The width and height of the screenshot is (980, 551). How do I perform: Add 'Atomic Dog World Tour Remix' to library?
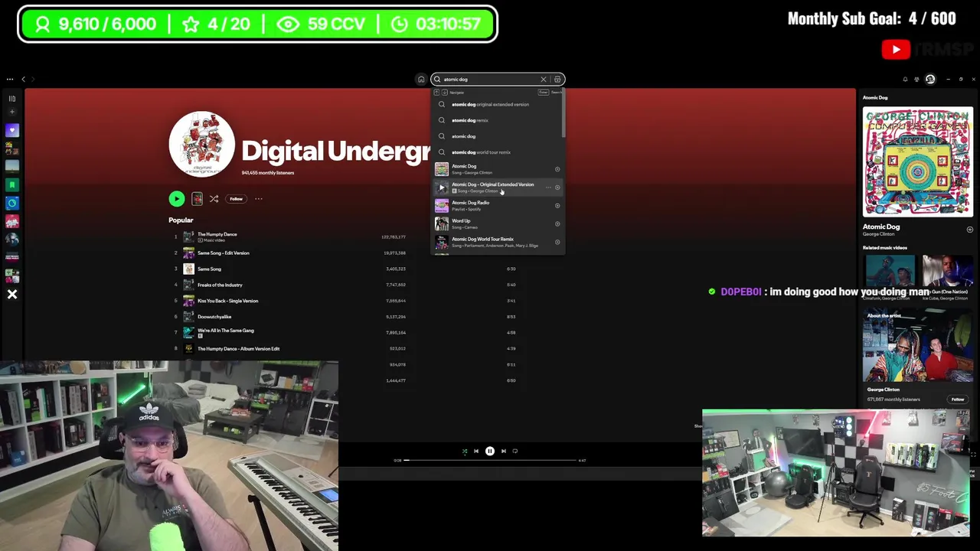[x=557, y=243]
